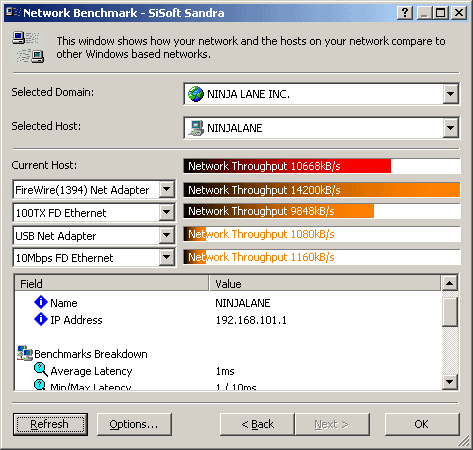473x450 pixels.
Task: Click the NINJA LANE INC. domain text
Action: coord(248,94)
